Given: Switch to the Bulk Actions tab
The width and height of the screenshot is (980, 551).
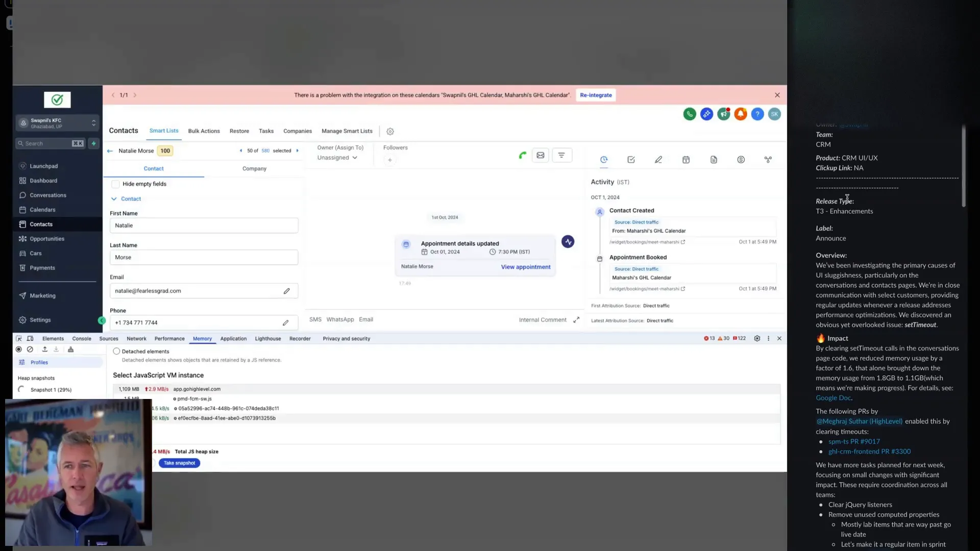Looking at the screenshot, I should (204, 131).
